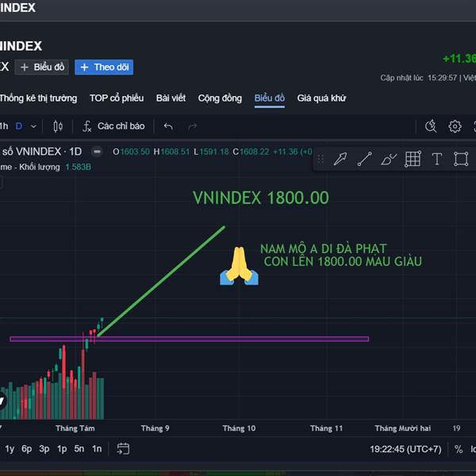Viewport: 476px width, 476px height.
Task: Collapse the VNINDEX legend minus button
Action: tap(97, 152)
